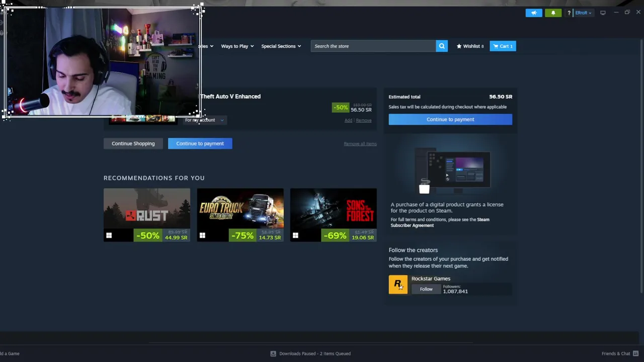Click in the Search the store field

[373, 46]
